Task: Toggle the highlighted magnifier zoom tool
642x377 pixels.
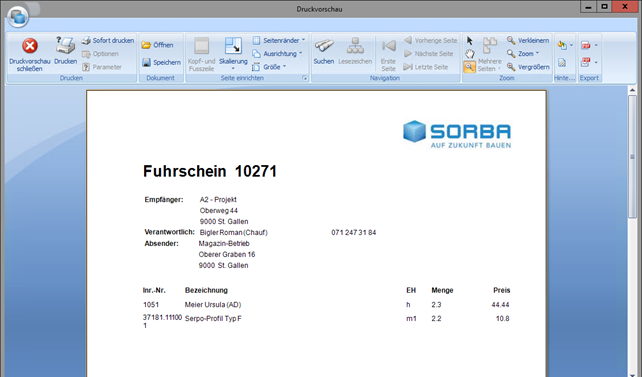Action: 470,67
